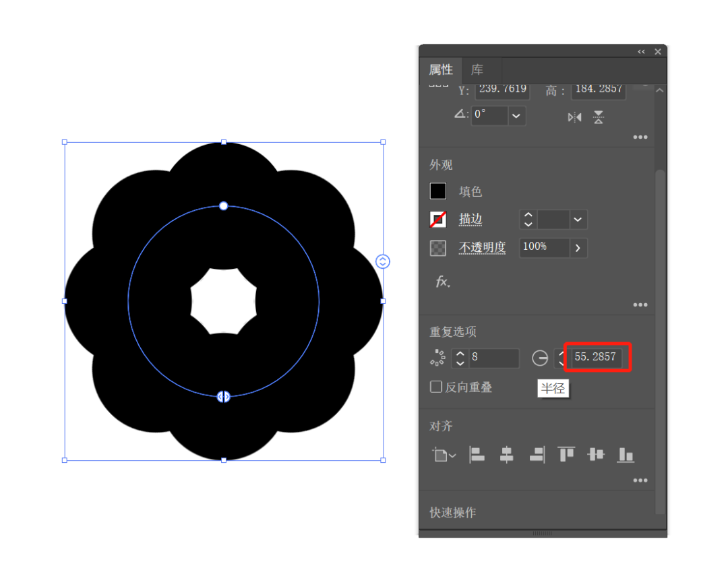Click the left-middle bounding box handle
Image resolution: width=728 pixels, height=576 pixels.
tap(65, 301)
